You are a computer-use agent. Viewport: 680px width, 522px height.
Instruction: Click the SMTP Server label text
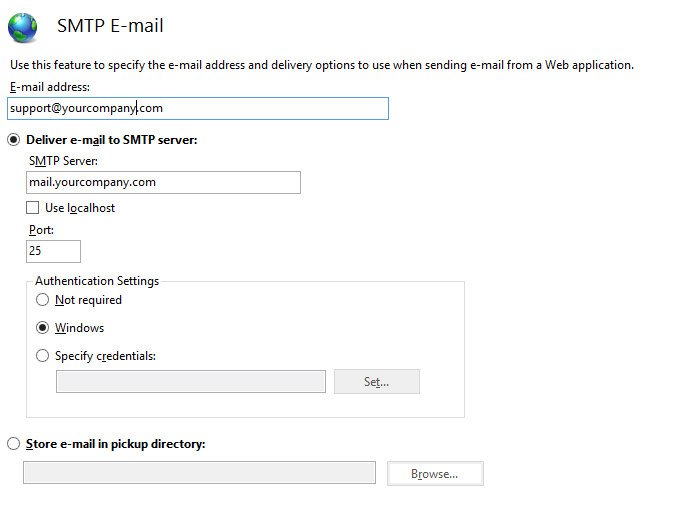pos(63,161)
